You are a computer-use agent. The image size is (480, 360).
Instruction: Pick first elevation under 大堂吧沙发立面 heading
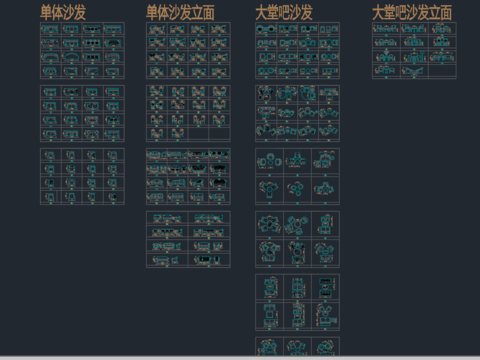(x=386, y=29)
